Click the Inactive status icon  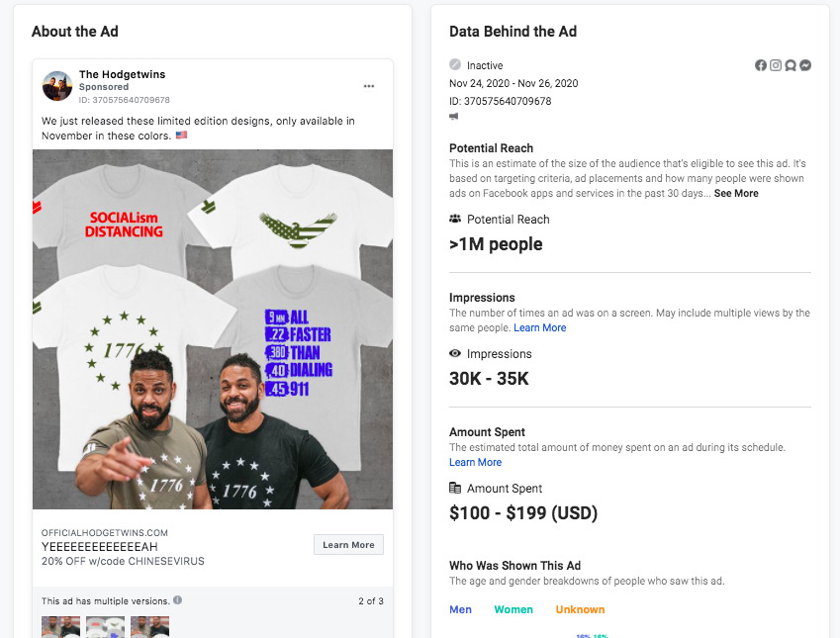pos(455,65)
